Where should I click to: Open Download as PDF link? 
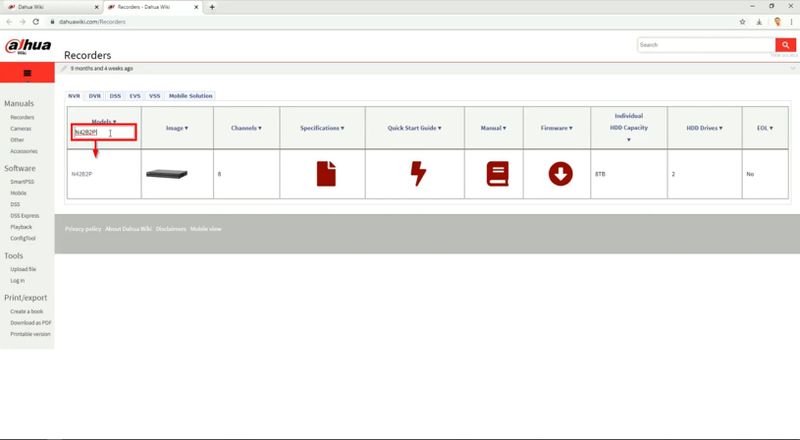[31, 323]
